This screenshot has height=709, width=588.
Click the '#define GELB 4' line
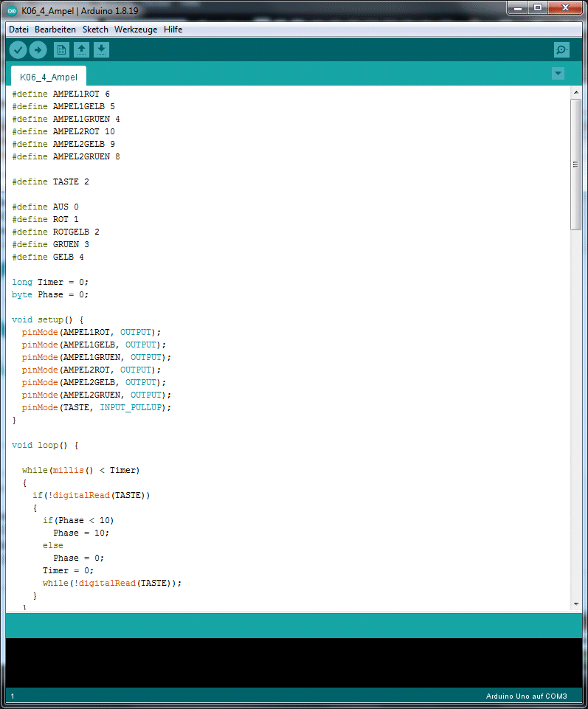point(47,257)
